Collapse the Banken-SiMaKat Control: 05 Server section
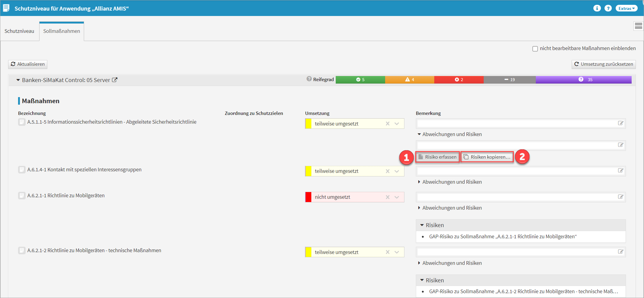Image resolution: width=644 pixels, height=298 pixels. 18,80
